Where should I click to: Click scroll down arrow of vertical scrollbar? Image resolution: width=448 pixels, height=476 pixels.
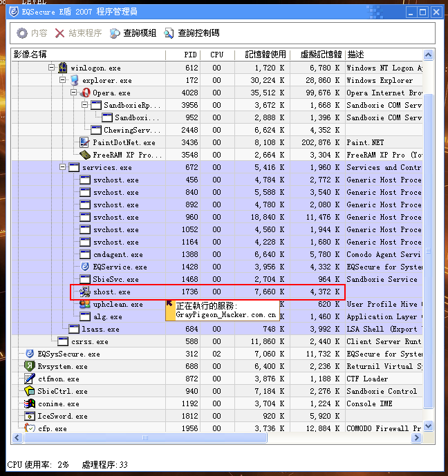pos(428,426)
